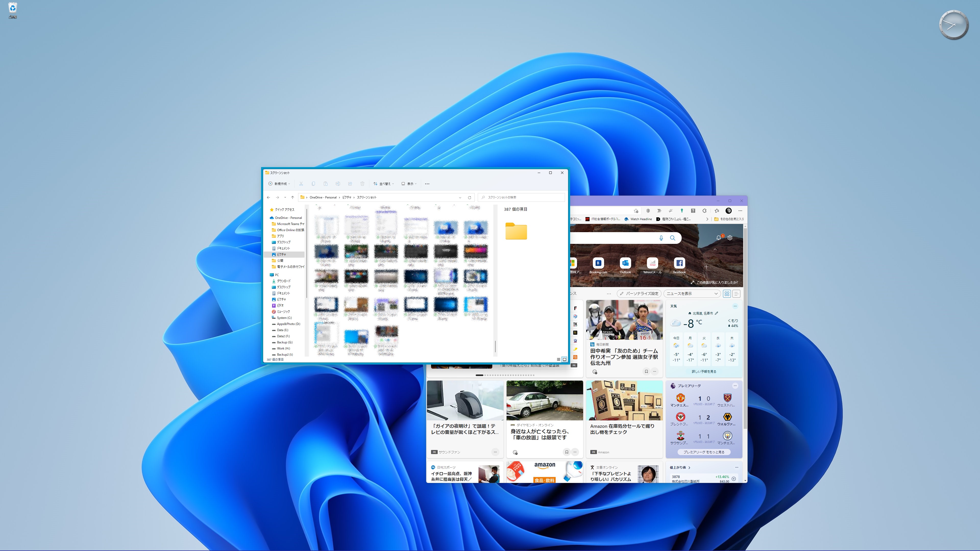Click the magnifier search icon in Edge page
The image size is (980, 551).
(x=673, y=238)
